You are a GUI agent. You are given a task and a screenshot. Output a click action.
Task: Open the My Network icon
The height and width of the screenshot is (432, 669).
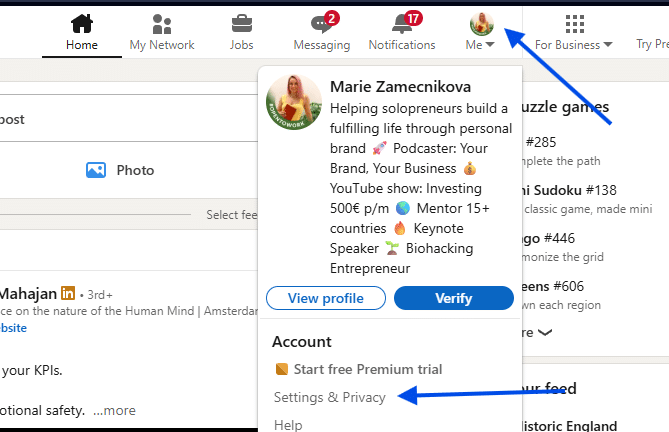(162, 23)
